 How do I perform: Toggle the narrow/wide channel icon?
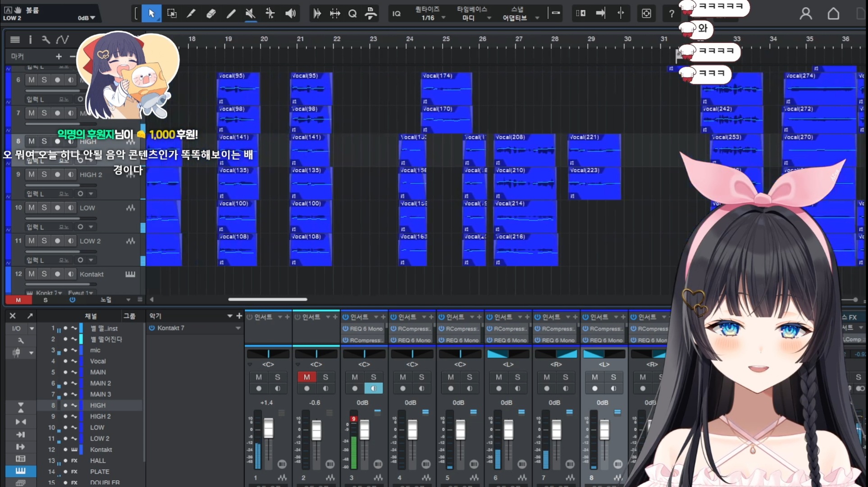(21, 422)
